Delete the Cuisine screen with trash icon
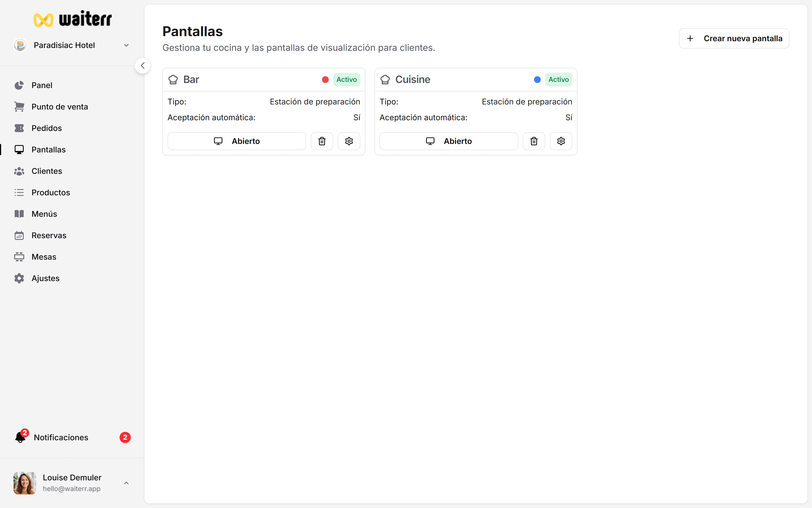 click(x=534, y=141)
